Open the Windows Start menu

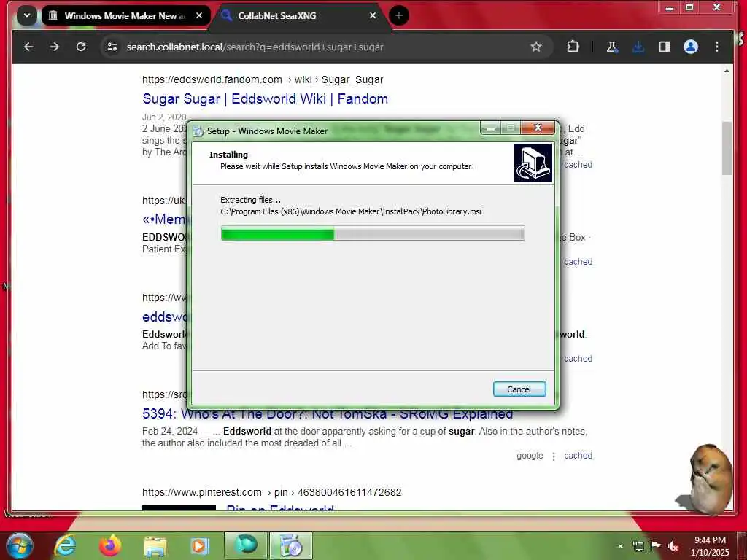[x=20, y=545]
